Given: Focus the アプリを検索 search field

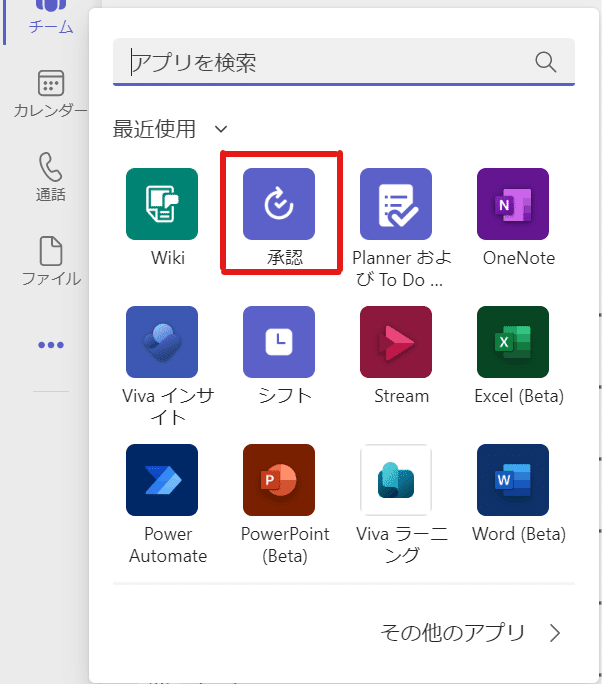Looking at the screenshot, I should point(344,62).
